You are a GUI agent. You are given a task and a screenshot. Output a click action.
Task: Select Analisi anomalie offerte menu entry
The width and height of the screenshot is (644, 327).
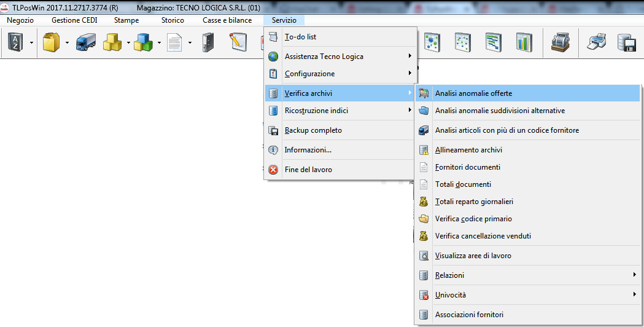(473, 93)
